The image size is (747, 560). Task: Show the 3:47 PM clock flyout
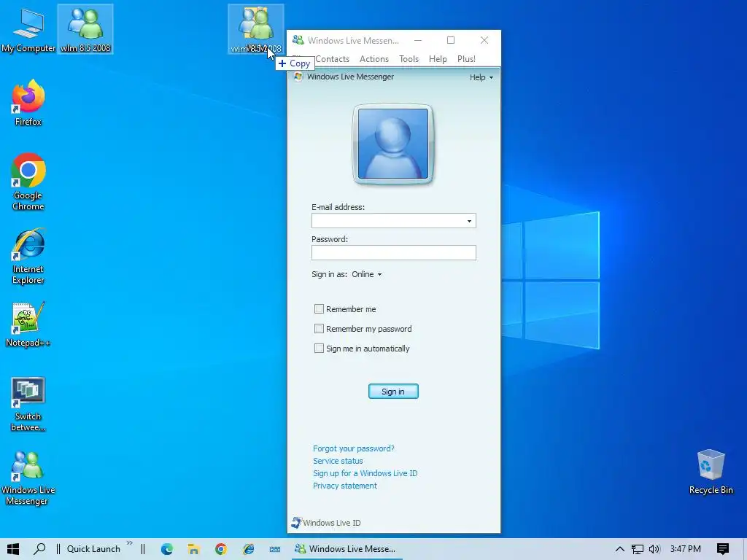pos(685,549)
